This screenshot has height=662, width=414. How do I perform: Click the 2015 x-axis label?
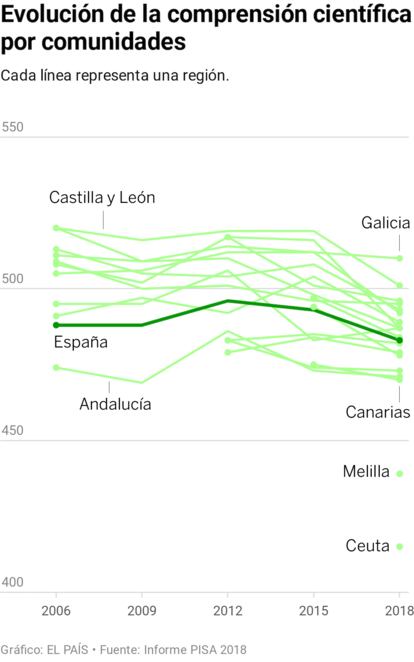pos(313,610)
